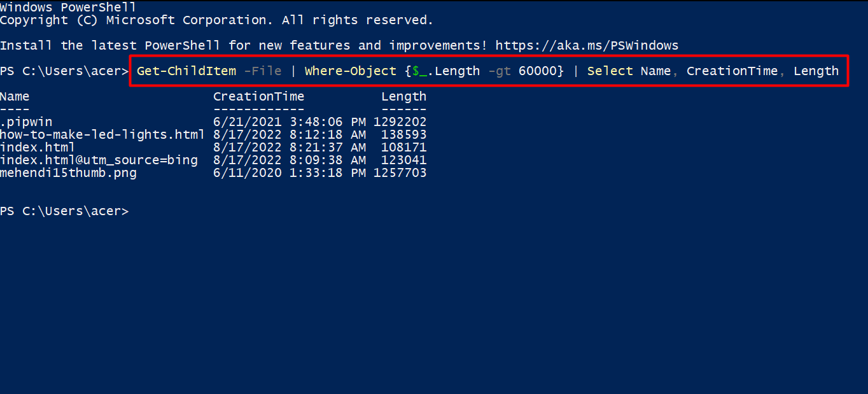868x394 pixels.
Task: Click the 60000 value in the filter
Action: pos(538,71)
